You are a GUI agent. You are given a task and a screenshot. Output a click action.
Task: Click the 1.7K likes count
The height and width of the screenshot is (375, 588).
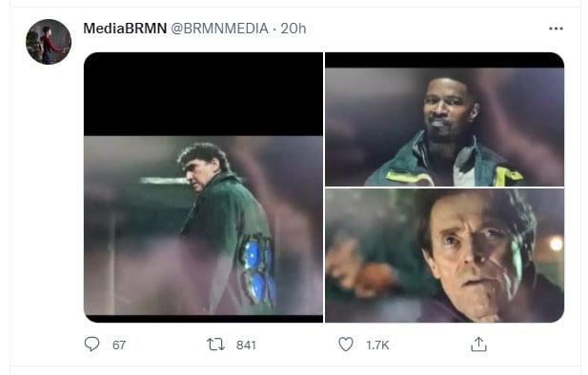point(377,345)
